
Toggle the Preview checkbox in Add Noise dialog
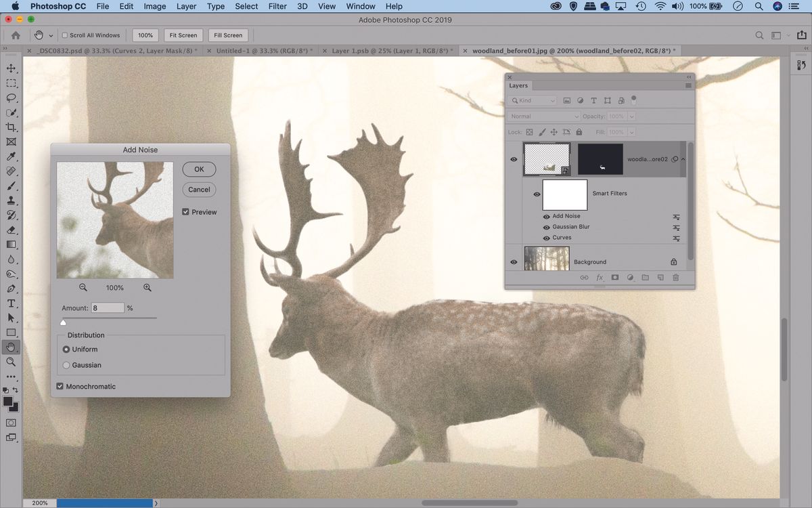pyautogui.click(x=185, y=211)
